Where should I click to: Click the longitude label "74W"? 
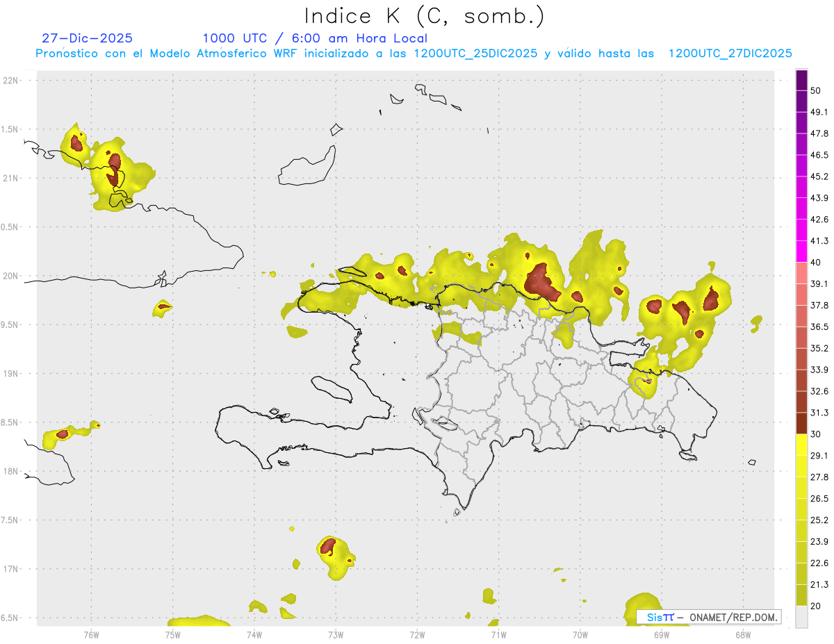pyautogui.click(x=254, y=635)
